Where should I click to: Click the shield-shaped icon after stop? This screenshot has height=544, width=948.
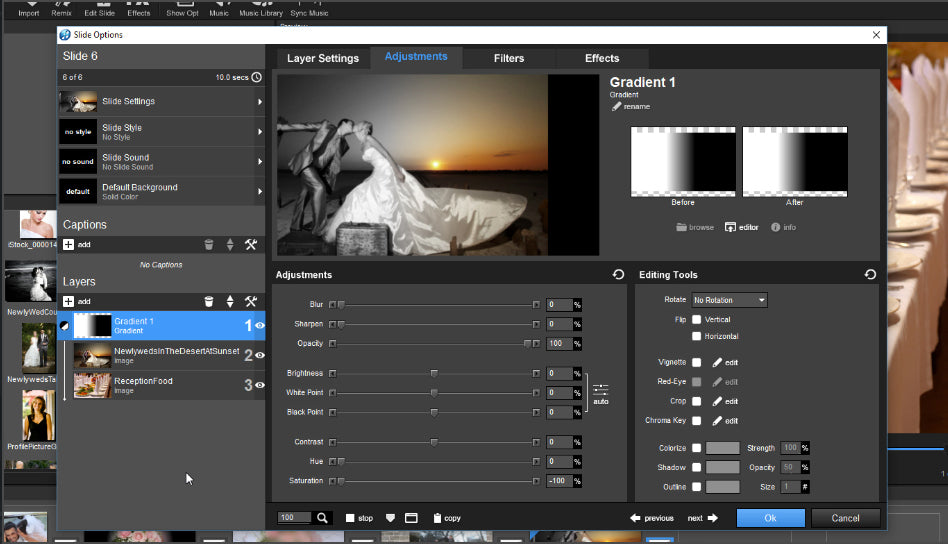click(x=391, y=518)
